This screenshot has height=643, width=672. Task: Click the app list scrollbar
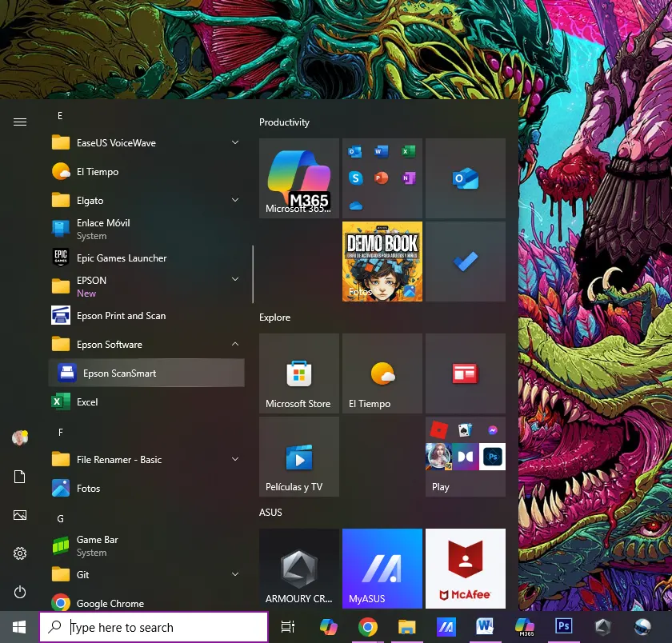(x=253, y=274)
